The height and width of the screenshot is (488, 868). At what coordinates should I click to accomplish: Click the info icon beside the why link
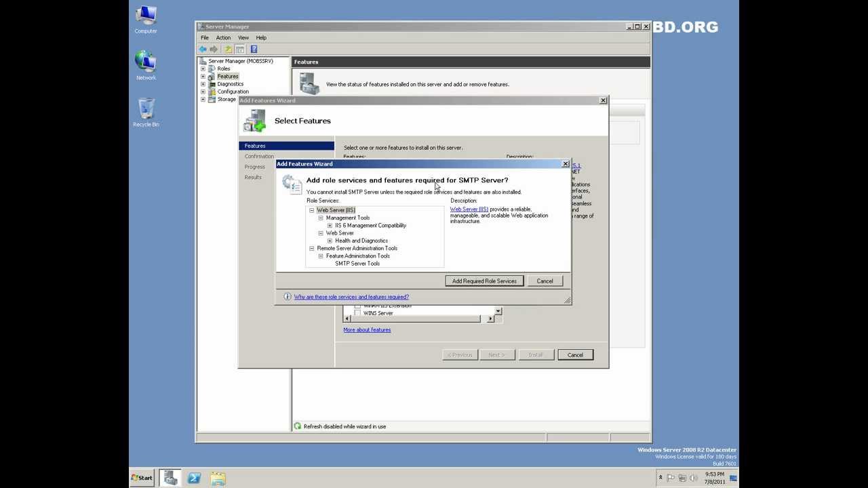288,297
